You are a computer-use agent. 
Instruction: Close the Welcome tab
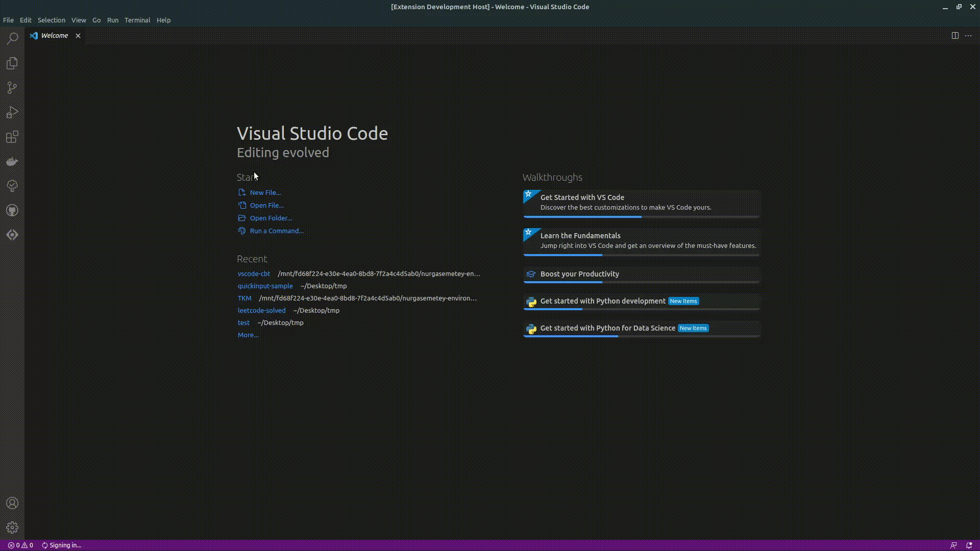pos(78,36)
